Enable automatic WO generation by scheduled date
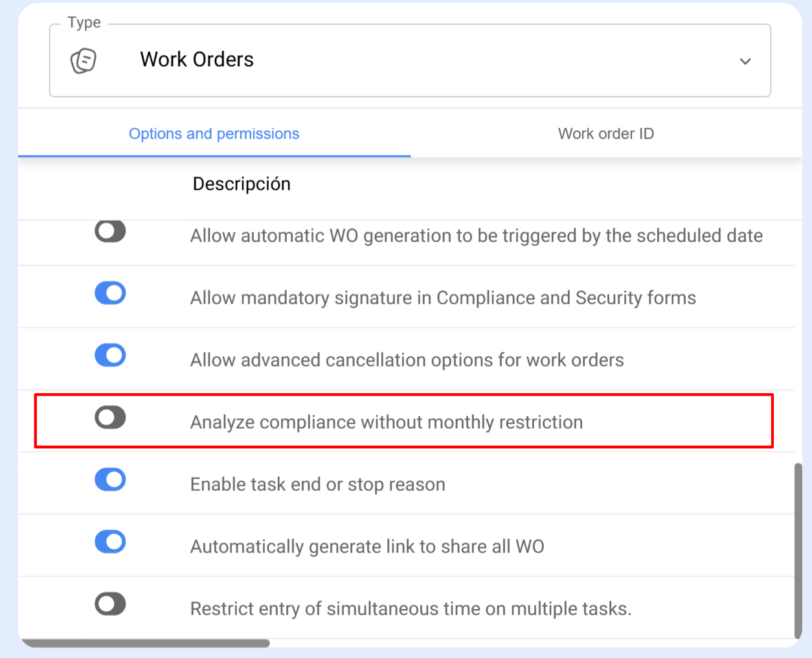The image size is (812, 658). tap(110, 231)
